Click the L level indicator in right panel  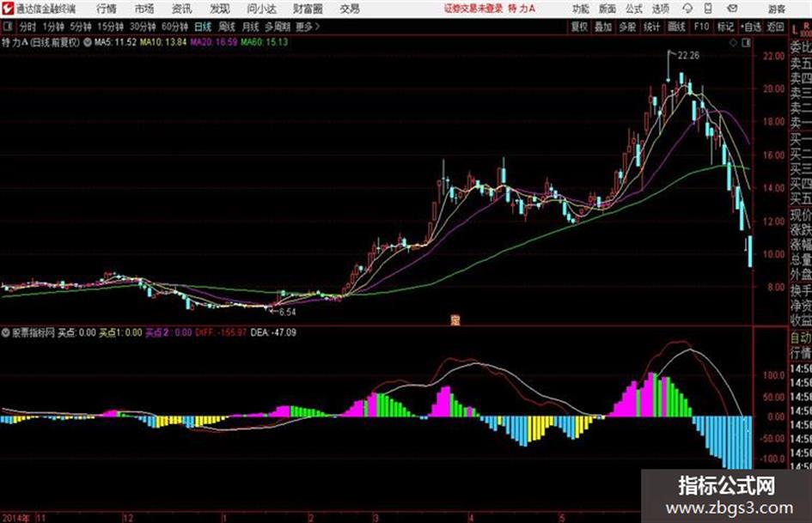(795, 31)
